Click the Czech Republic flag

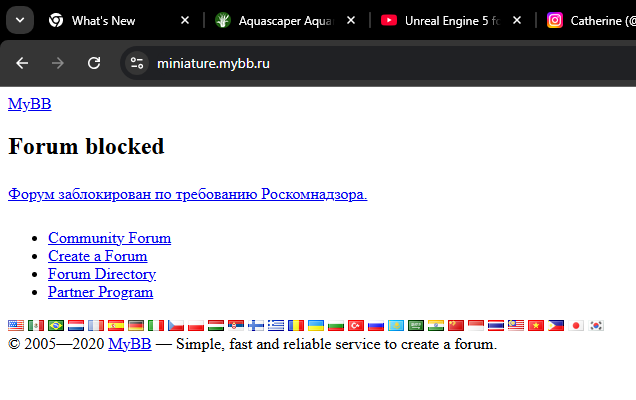pyautogui.click(x=176, y=325)
